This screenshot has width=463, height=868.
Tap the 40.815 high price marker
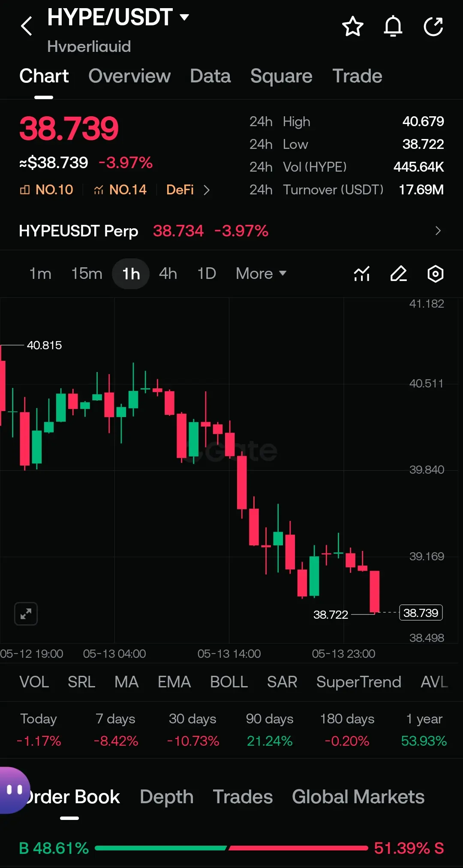44,345
